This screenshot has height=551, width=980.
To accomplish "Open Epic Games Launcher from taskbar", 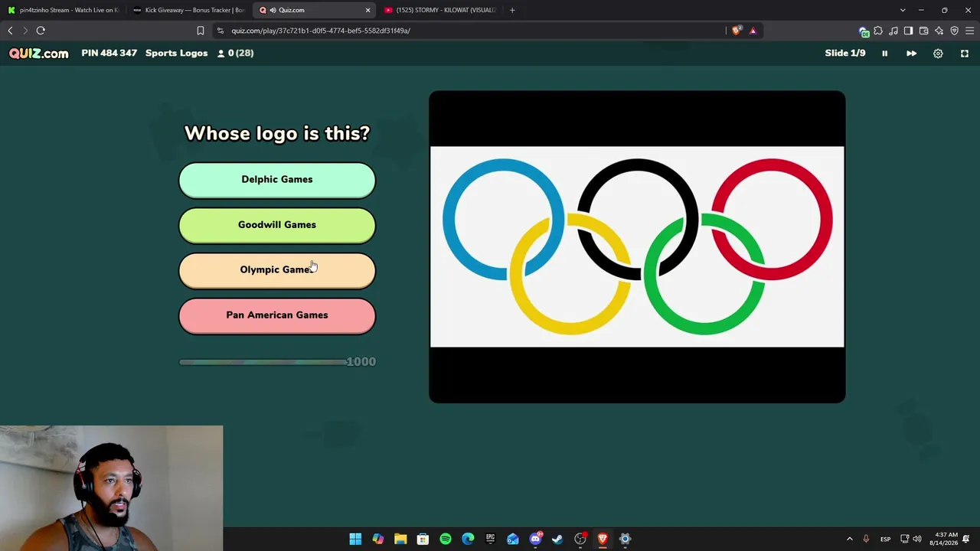I will (490, 539).
